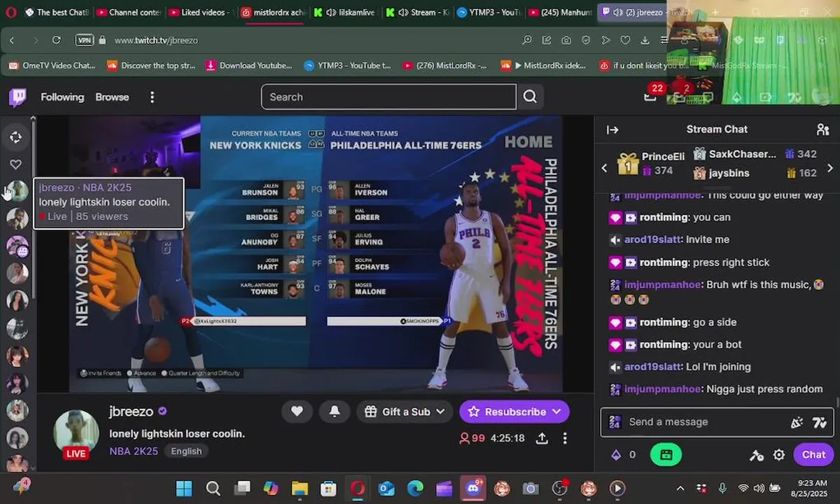Open the Windows Start button
Image resolution: width=840 pixels, height=504 pixels.
184,488
